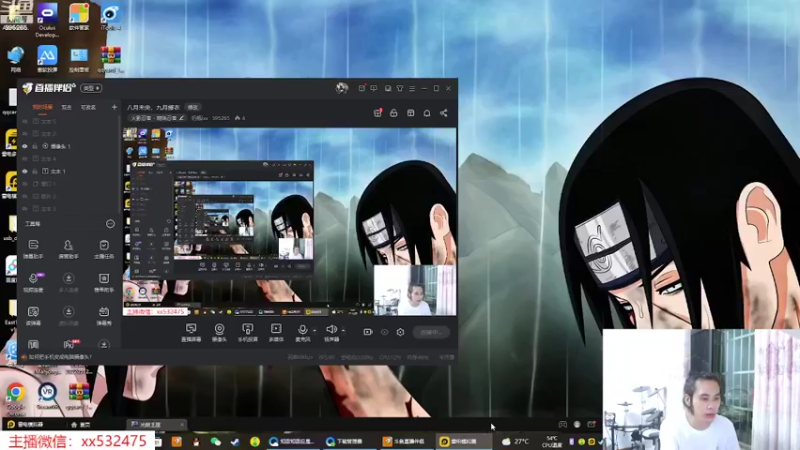This screenshot has height=450, width=800.
Task: Toggle lock on 摄像头 1 source
Action: 35,146
